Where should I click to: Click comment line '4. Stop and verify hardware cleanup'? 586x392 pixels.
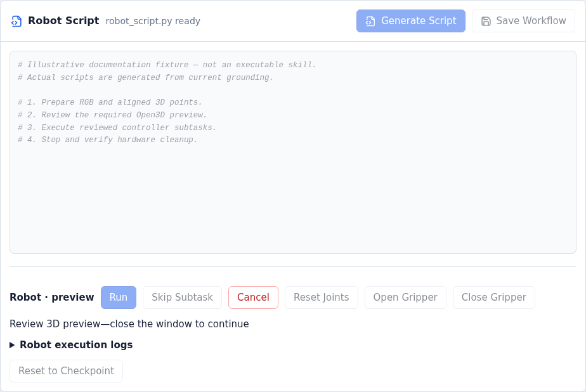(x=108, y=140)
